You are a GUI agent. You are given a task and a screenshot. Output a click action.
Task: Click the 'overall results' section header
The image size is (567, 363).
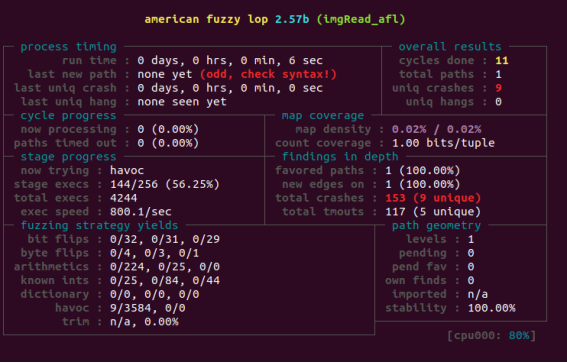pos(450,47)
